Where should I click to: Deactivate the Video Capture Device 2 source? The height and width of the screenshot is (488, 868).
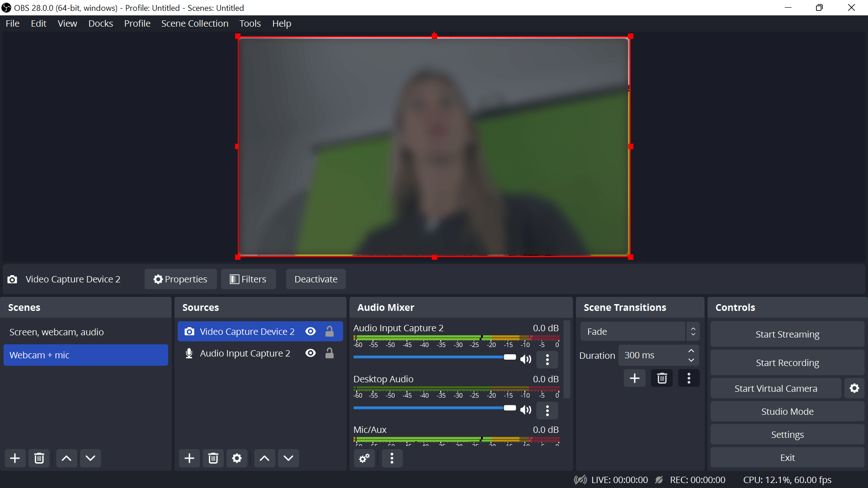click(x=316, y=279)
